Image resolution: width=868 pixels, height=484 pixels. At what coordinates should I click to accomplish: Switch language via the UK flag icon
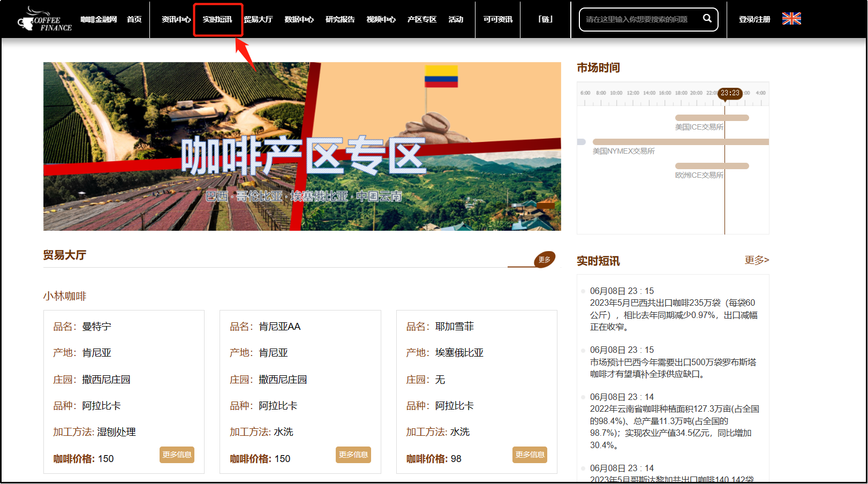pos(791,19)
